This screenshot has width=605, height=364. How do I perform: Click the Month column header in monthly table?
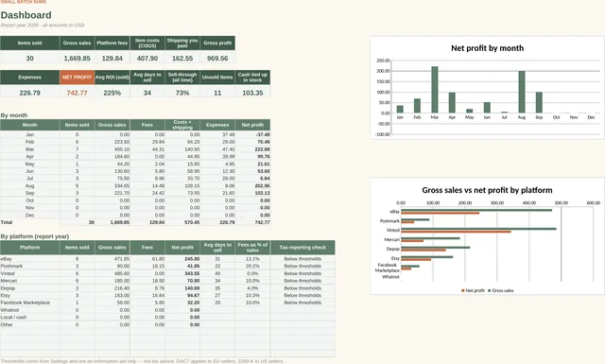point(29,125)
